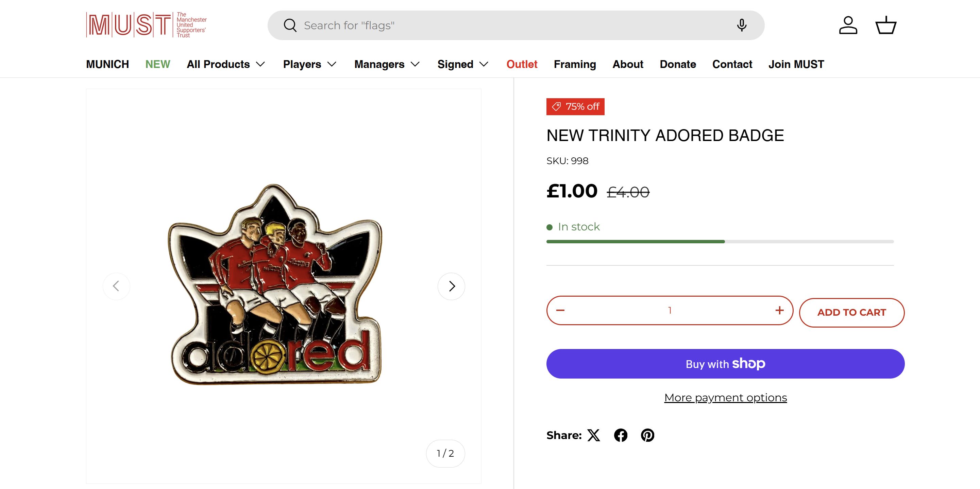
Task: Increase quantity with plus button
Action: click(779, 310)
